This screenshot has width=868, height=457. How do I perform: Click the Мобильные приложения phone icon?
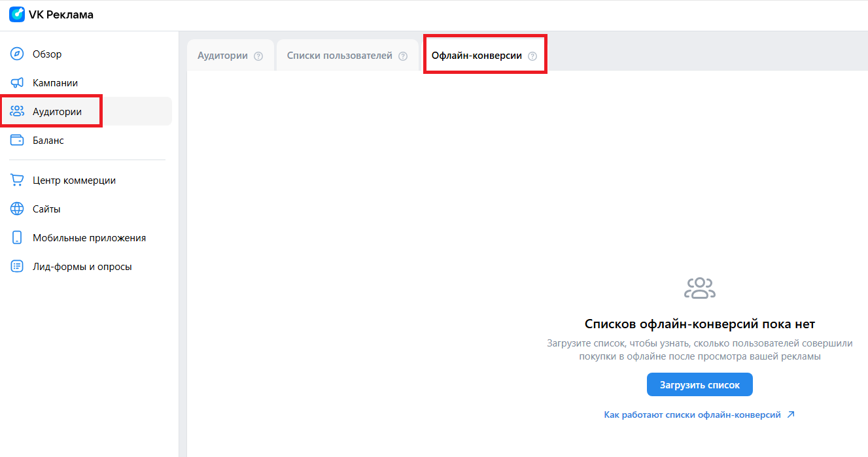click(x=17, y=238)
